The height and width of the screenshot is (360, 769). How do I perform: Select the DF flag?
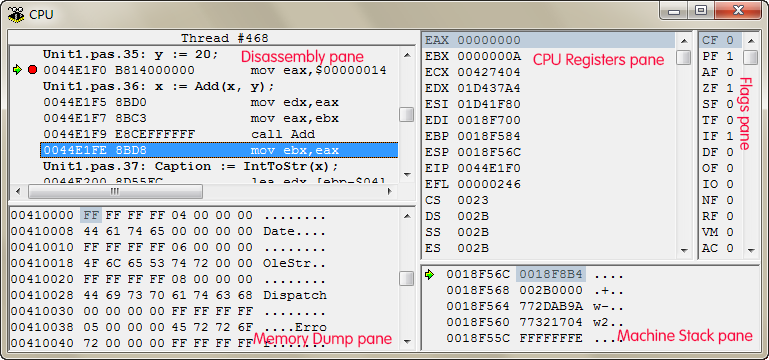click(x=718, y=152)
